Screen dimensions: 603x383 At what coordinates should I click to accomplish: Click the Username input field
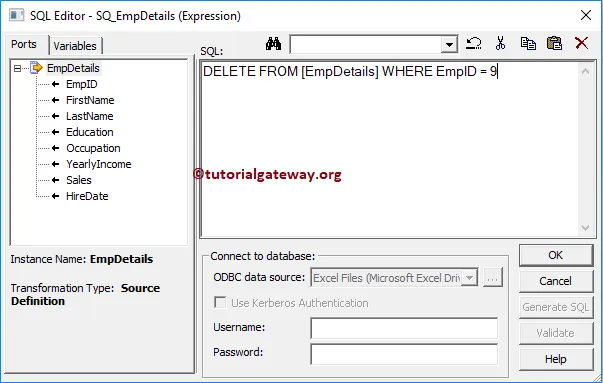point(404,328)
